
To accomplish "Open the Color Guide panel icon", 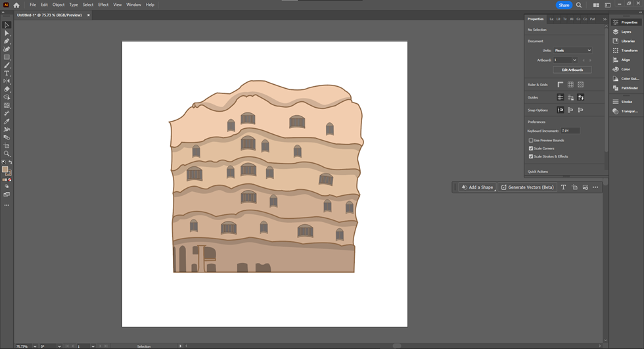I will tap(616, 78).
